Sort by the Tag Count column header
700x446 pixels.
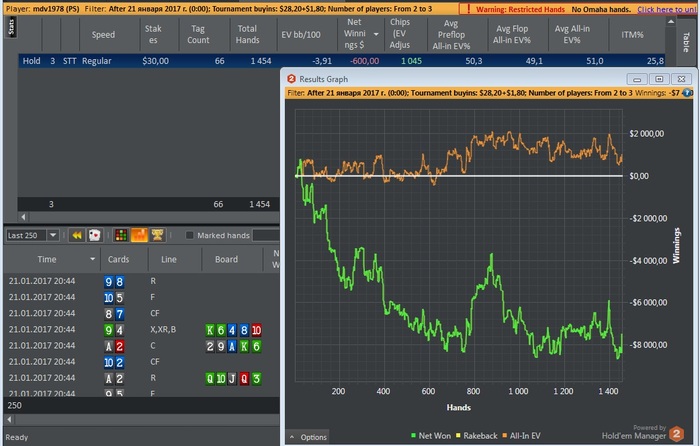[198, 34]
